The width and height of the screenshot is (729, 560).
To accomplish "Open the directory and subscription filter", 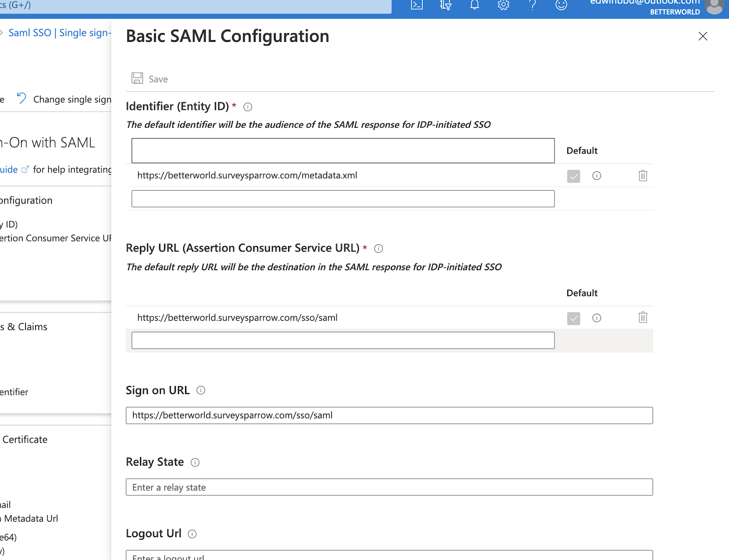I will [x=446, y=5].
